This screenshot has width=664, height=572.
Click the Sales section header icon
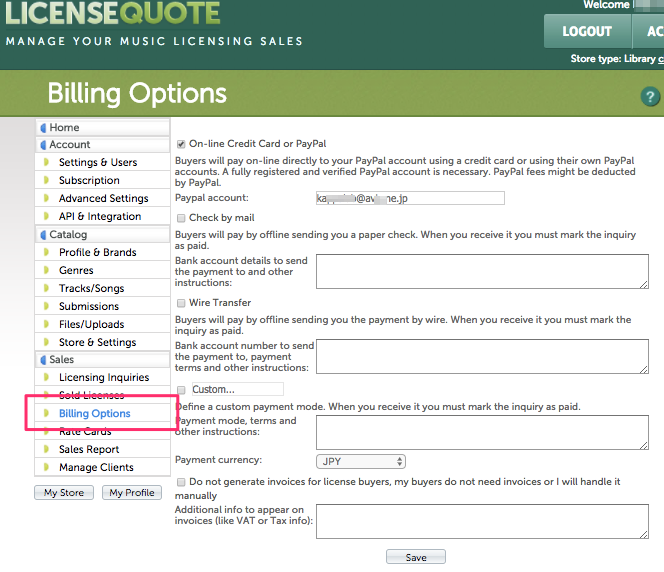tap(42, 360)
